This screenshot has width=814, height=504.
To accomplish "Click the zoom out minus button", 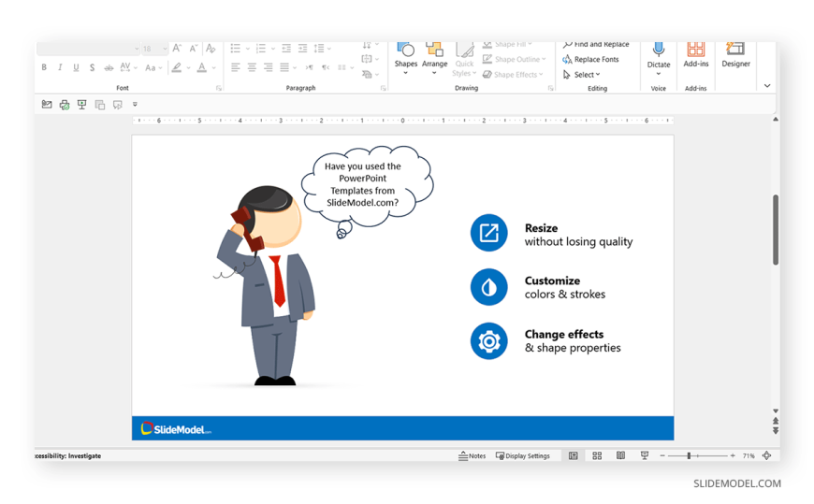I will [x=662, y=455].
